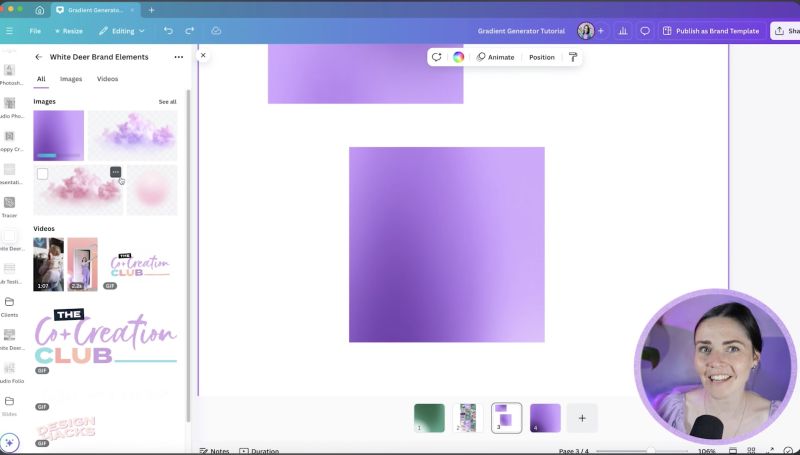Viewport: 800px width, 455px height.
Task: Open the Clients folder
Action: 9,307
